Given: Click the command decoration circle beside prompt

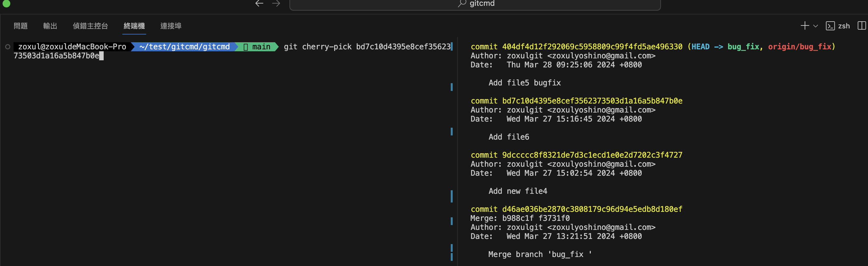Looking at the screenshot, I should pyautogui.click(x=7, y=46).
